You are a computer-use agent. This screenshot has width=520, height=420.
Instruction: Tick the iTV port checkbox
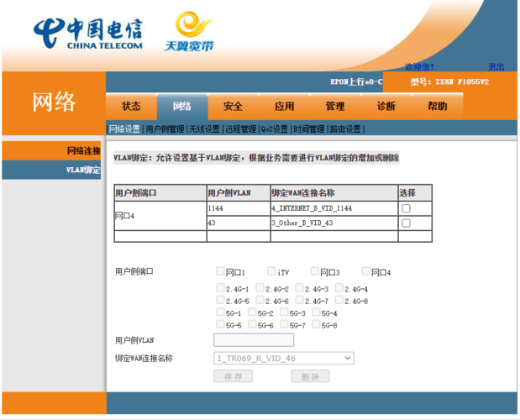click(x=271, y=271)
